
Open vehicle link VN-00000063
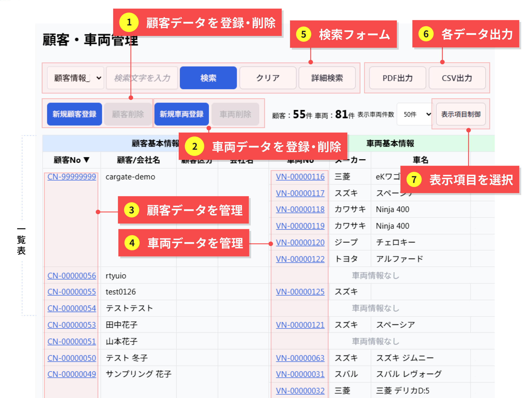tap(300, 358)
